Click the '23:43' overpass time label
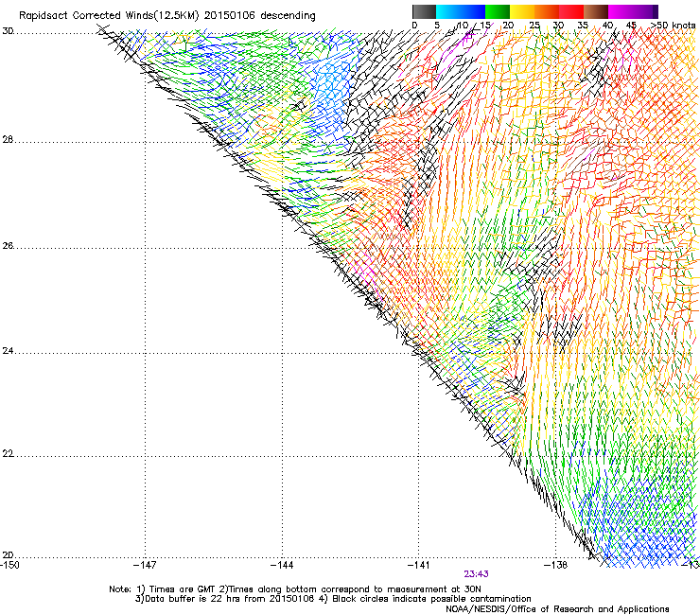Image resolution: width=700 pixels, height=615 pixels. (x=476, y=574)
